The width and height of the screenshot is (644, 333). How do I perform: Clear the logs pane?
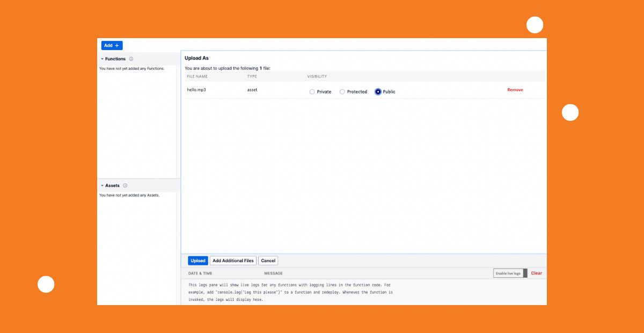click(536, 273)
